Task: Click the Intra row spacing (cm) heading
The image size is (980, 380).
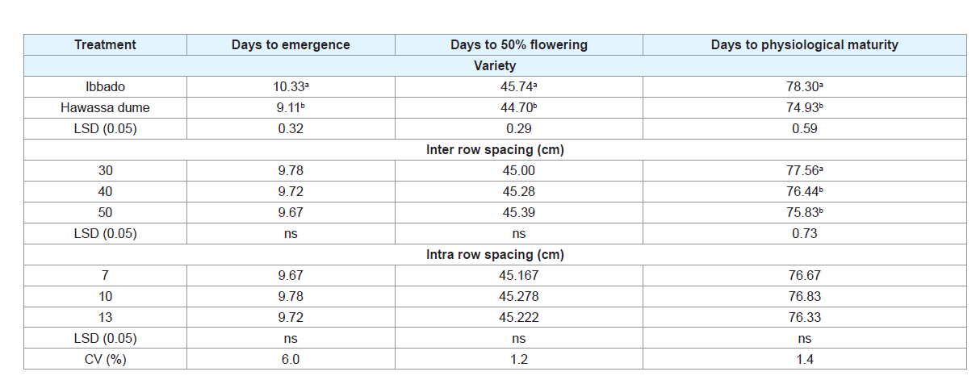Action: [x=495, y=255]
